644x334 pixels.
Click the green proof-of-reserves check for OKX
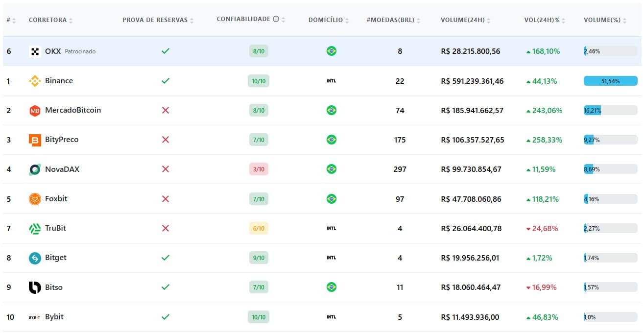(166, 51)
